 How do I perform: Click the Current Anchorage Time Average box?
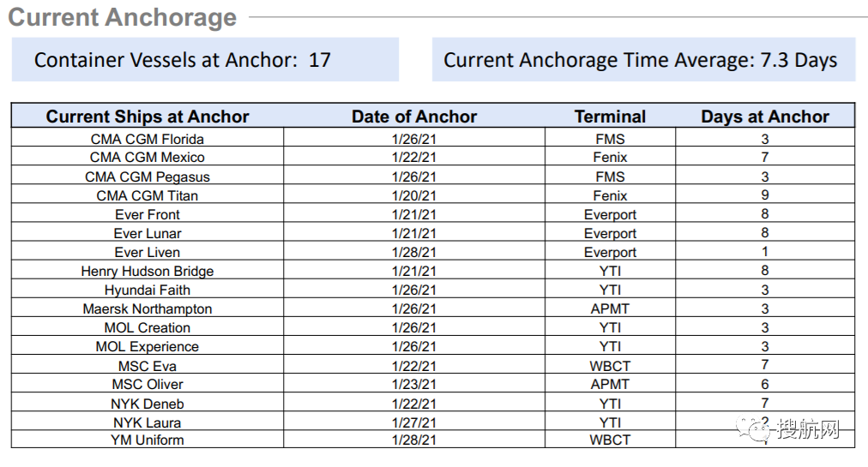[643, 60]
